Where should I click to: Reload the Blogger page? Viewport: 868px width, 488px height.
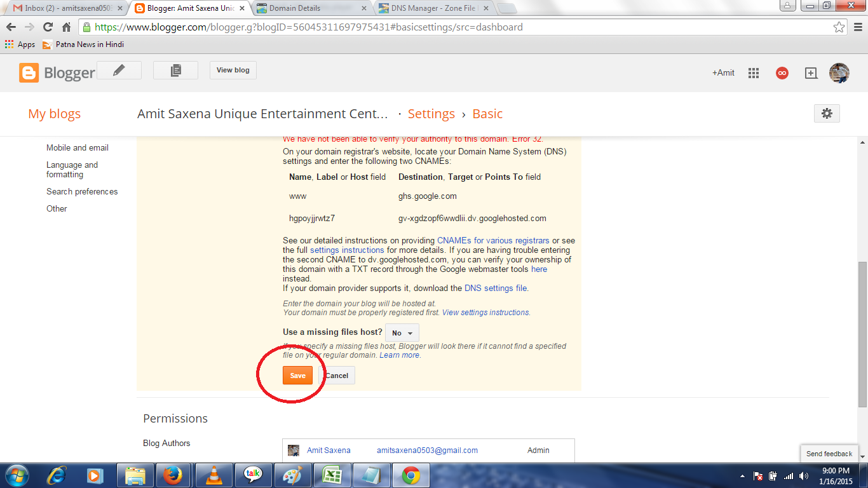(x=48, y=27)
